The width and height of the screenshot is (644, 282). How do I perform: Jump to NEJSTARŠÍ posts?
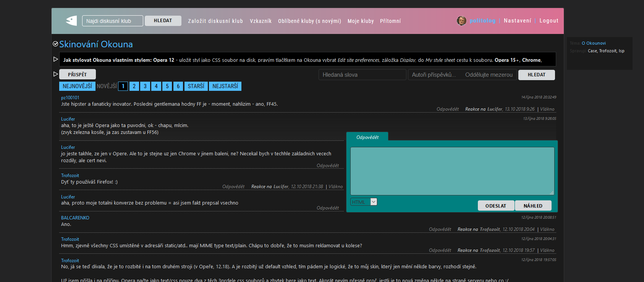click(x=225, y=86)
